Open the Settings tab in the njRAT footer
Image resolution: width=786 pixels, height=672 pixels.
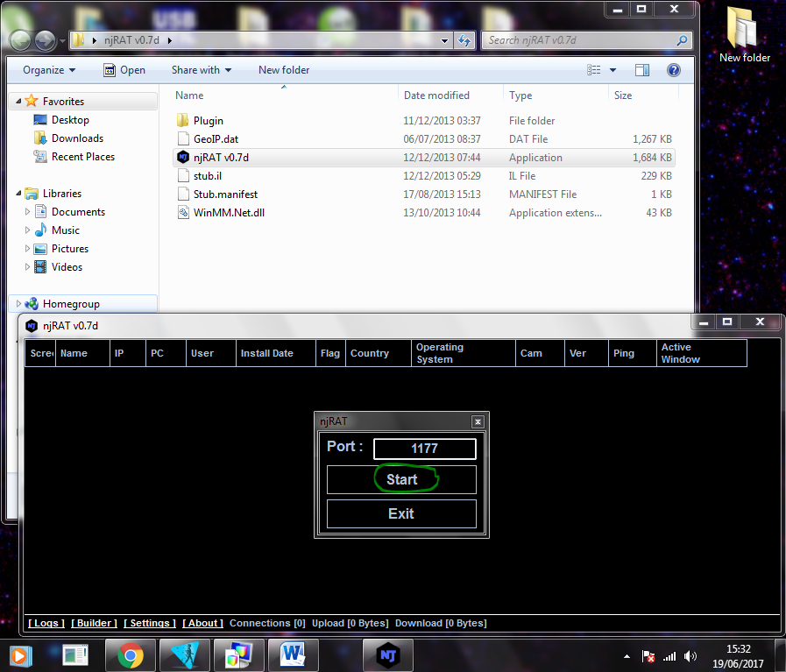[150, 623]
